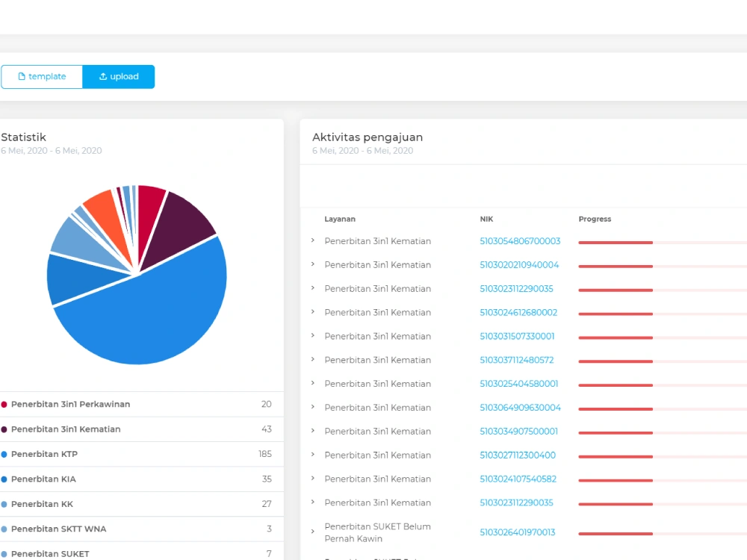Click the Layanan column header
Screen dimensions: 747x560
click(340, 219)
